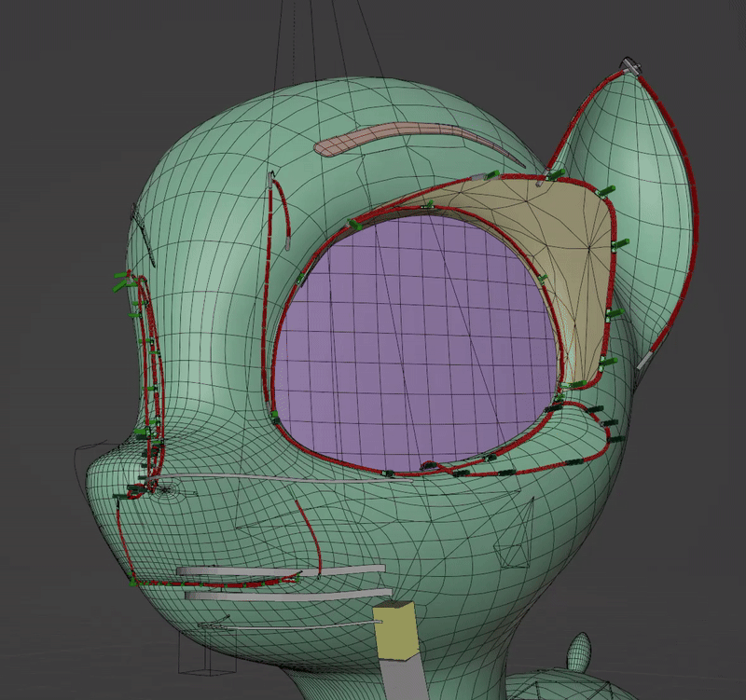The image size is (746, 700).
Task: Click the gray bone end at ear base
Action: 645,360
